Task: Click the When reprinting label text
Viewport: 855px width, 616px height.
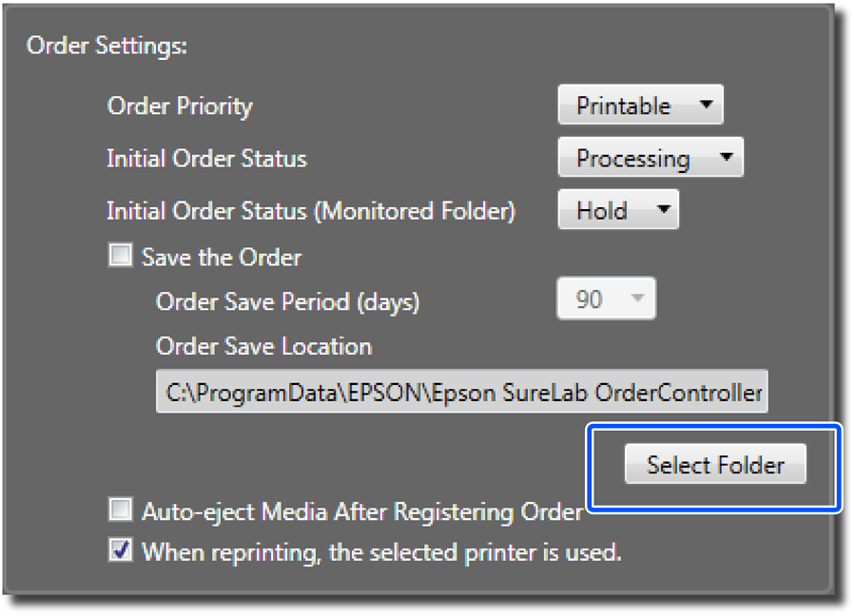Action: point(381,551)
